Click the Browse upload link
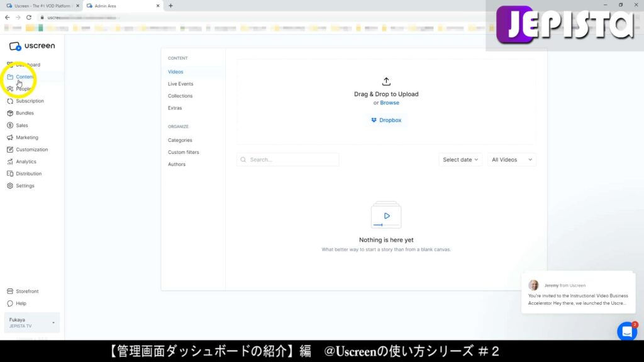The width and height of the screenshot is (644, 362). pyautogui.click(x=389, y=102)
